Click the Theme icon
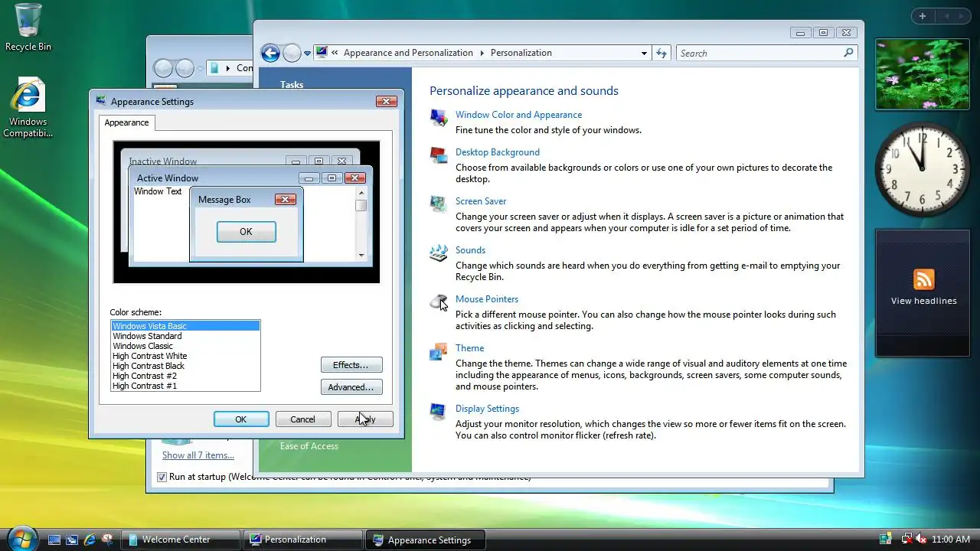The height and width of the screenshot is (551, 980). pos(439,351)
